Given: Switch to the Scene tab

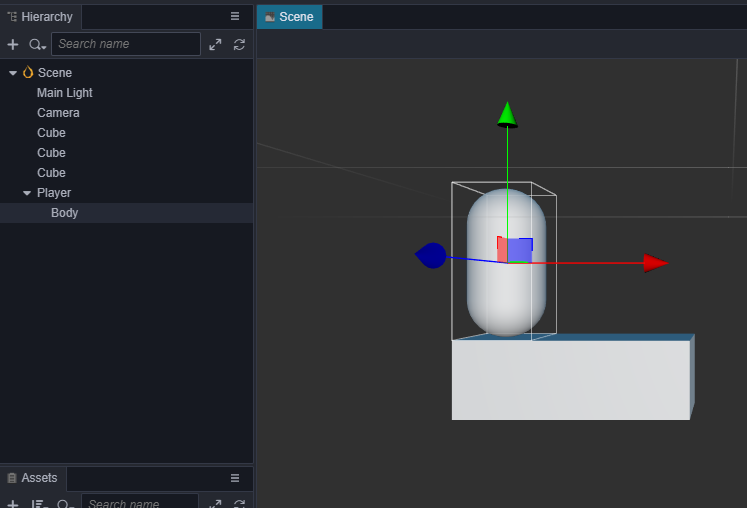Looking at the screenshot, I should (290, 17).
